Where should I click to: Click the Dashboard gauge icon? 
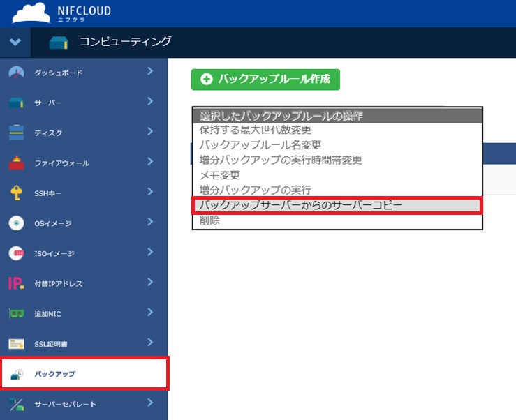click(16, 73)
